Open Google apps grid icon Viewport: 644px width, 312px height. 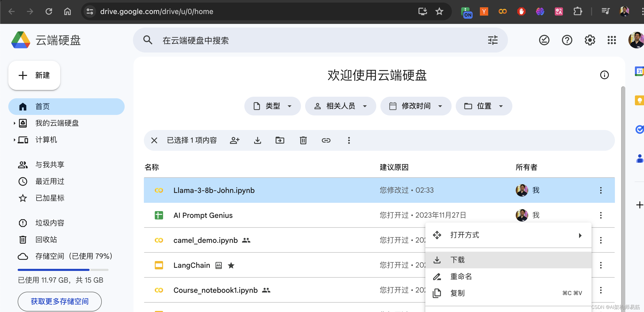click(612, 40)
